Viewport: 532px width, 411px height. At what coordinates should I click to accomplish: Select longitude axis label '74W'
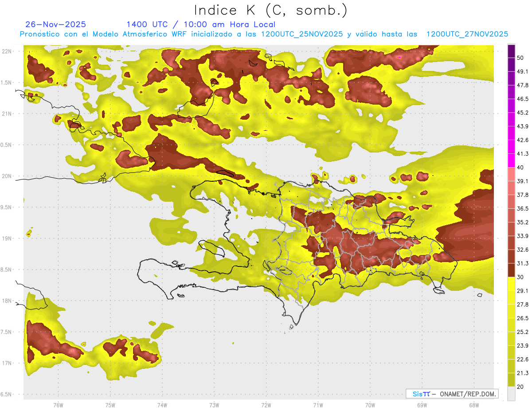[x=162, y=405]
